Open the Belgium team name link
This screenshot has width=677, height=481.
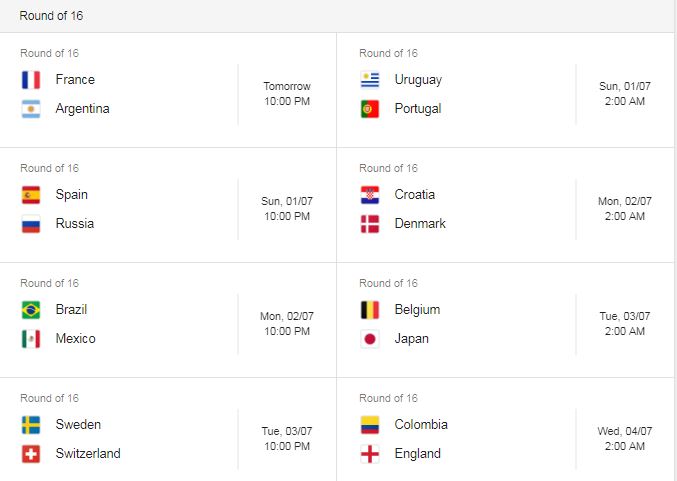pyautogui.click(x=417, y=310)
